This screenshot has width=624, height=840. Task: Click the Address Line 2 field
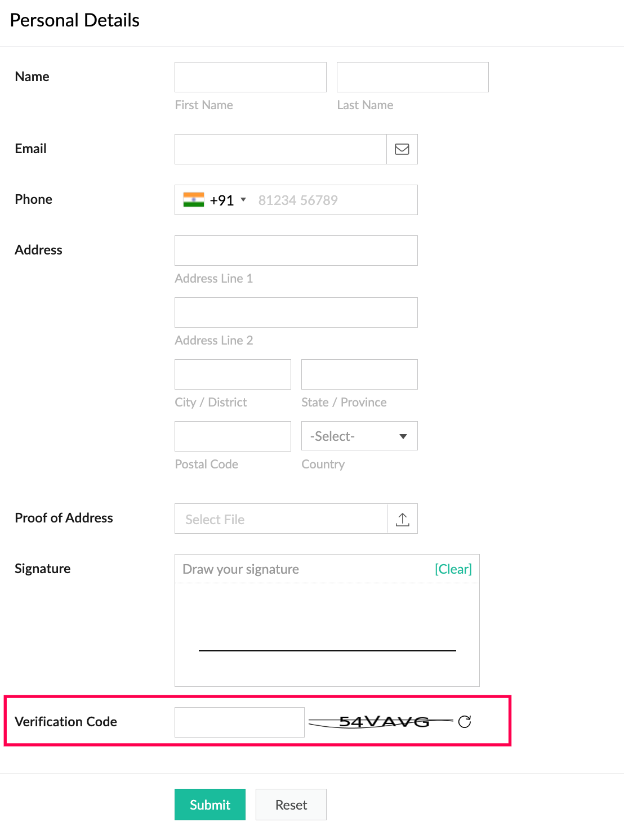coord(296,312)
